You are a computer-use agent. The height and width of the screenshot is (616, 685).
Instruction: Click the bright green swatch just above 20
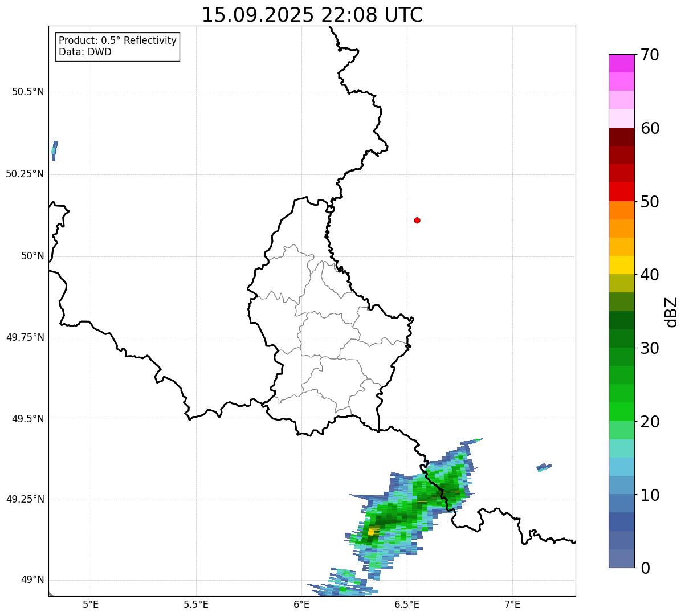[621, 412]
